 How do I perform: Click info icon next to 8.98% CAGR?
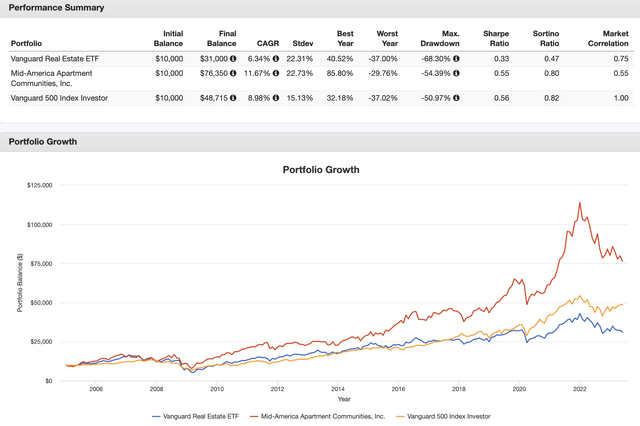click(x=276, y=98)
